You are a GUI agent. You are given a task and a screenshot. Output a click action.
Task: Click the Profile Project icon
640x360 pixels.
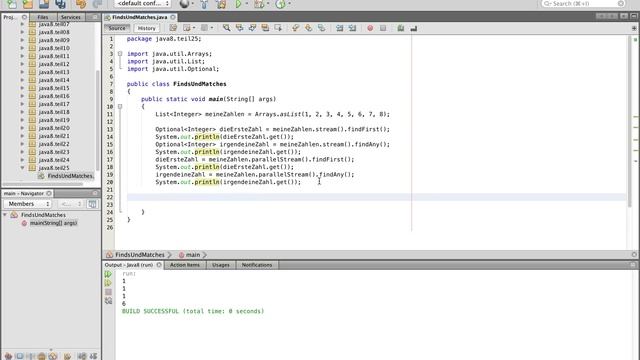pos(280,4)
